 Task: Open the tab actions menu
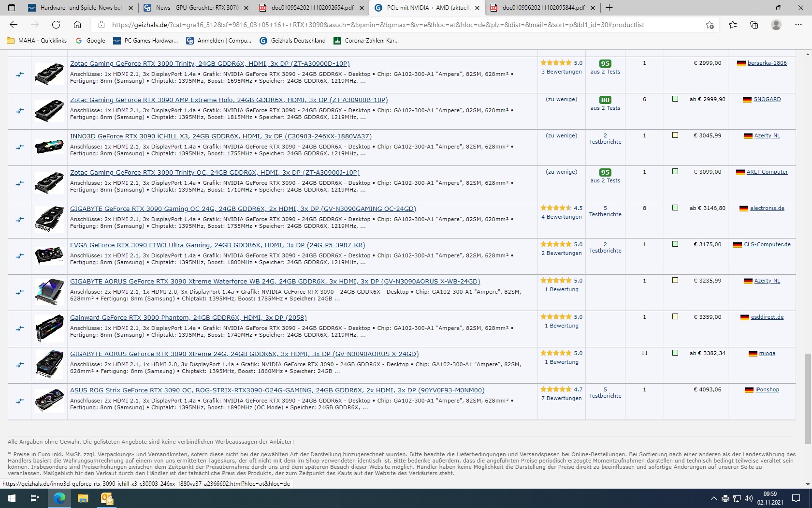click(x=12, y=8)
